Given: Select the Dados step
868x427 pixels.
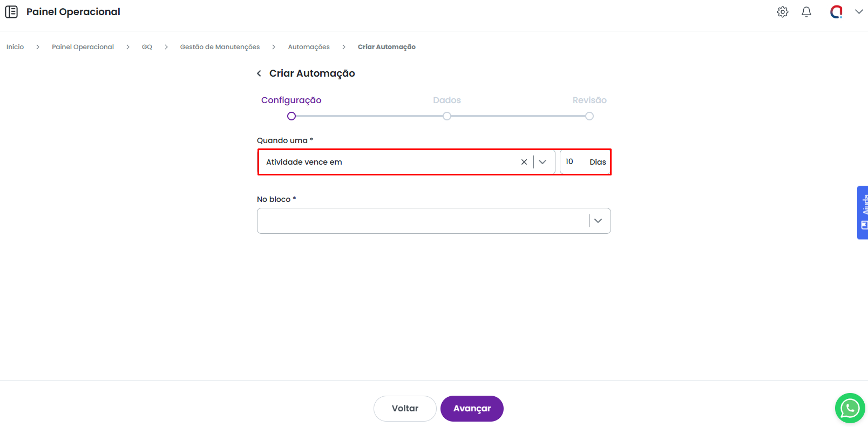Looking at the screenshot, I should point(446,100).
